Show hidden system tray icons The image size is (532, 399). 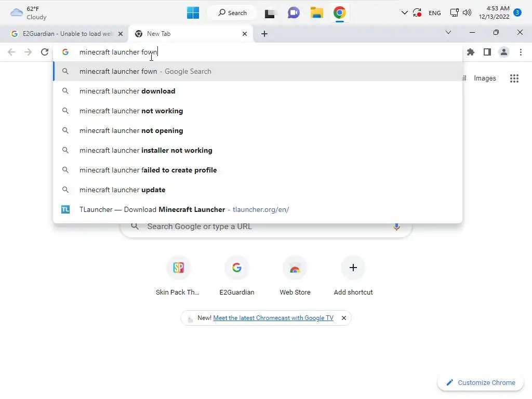tap(404, 13)
